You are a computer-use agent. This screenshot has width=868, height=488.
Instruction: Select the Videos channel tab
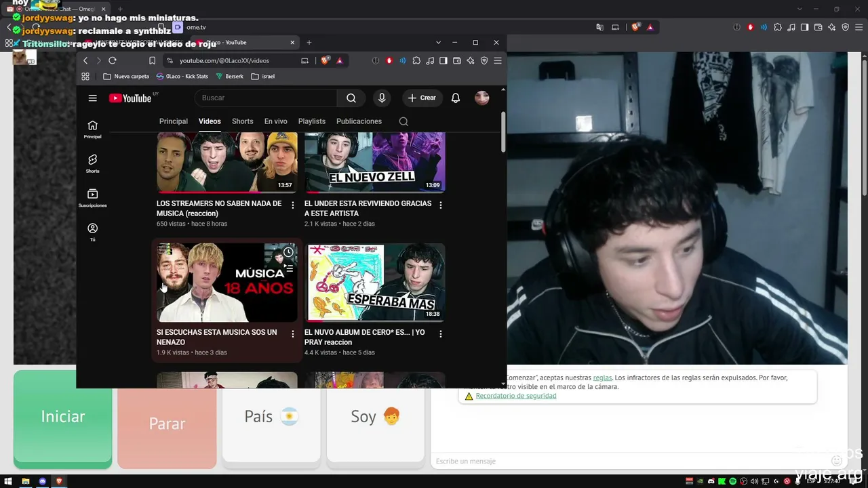(210, 121)
